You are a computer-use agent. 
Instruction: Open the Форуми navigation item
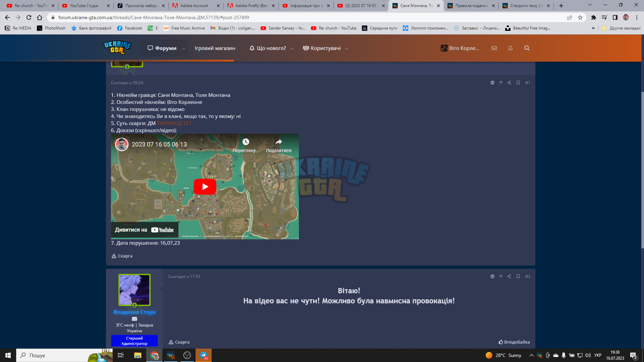[x=162, y=48]
